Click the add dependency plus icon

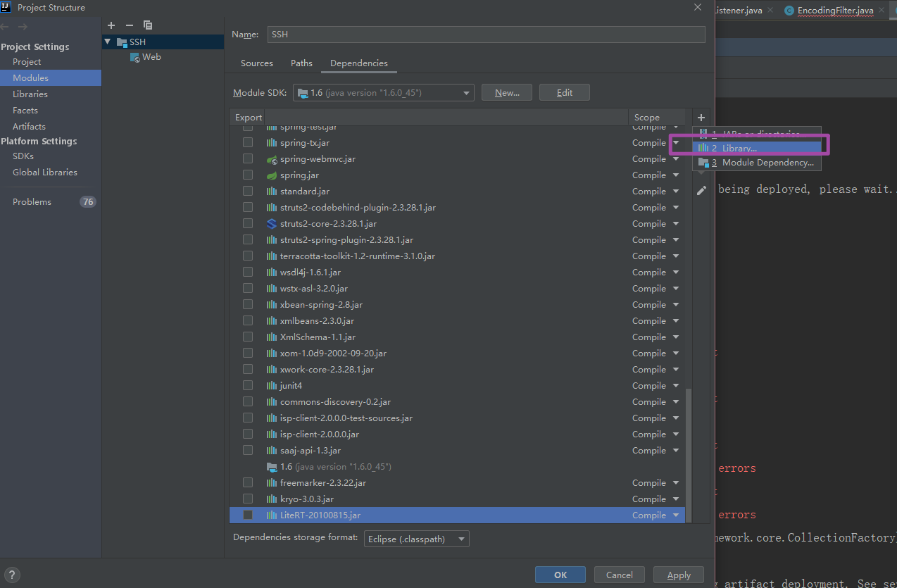click(x=701, y=118)
